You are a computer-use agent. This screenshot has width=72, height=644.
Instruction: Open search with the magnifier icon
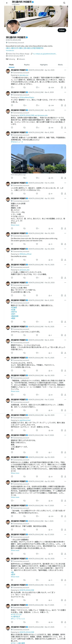(64, 3)
